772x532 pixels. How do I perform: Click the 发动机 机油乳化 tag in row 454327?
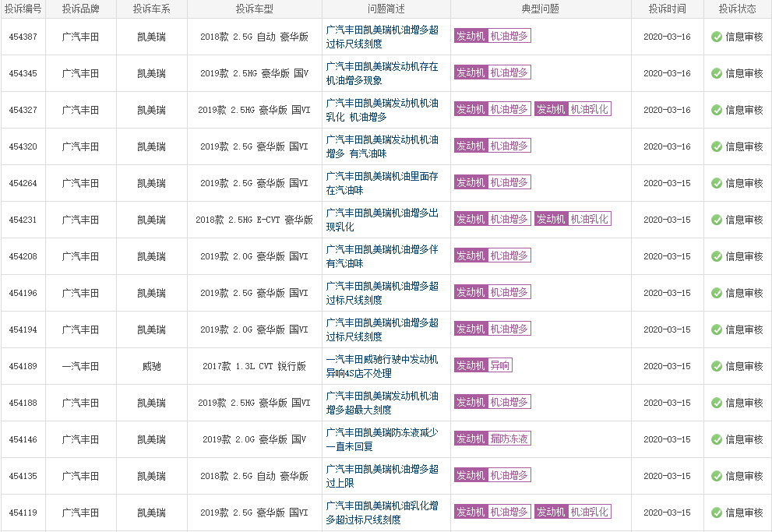(573, 109)
